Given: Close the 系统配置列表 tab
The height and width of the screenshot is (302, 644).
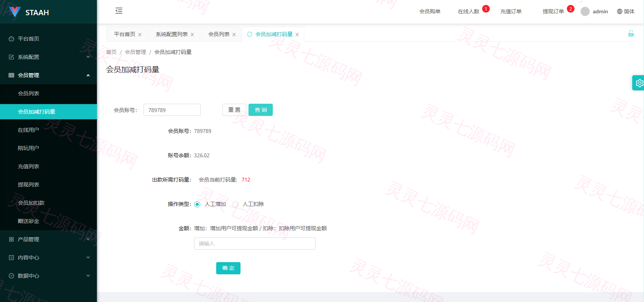Looking at the screenshot, I should coord(192,35).
